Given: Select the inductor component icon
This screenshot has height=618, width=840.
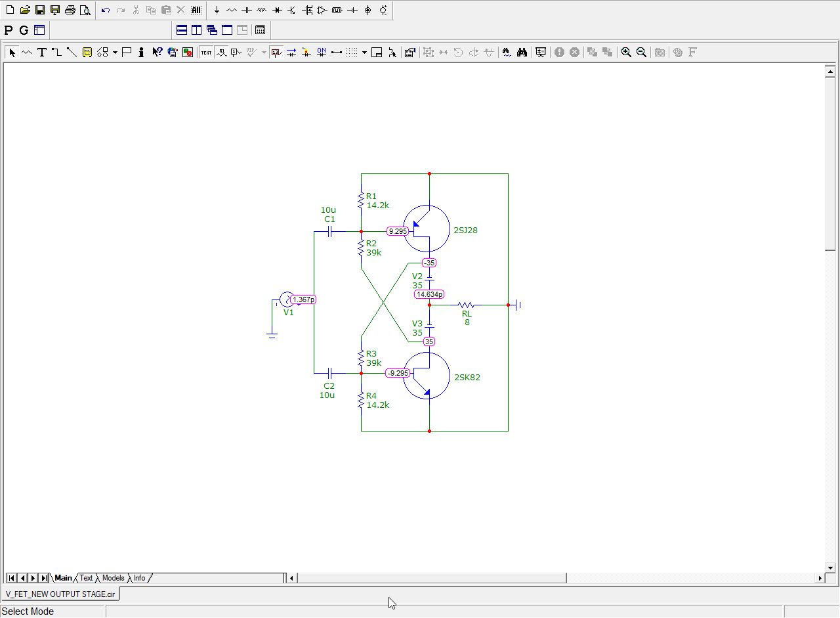Looking at the screenshot, I should point(261,10).
